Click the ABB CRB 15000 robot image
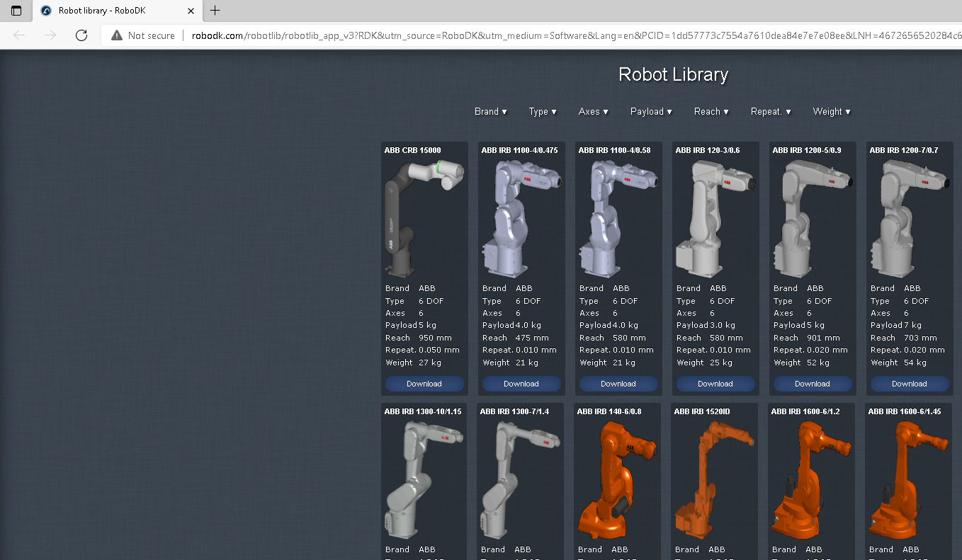Viewport: 962px width, 560px height. (x=424, y=218)
